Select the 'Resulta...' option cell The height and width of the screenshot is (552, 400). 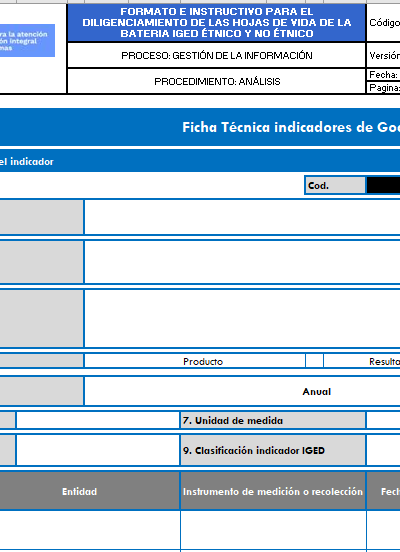coord(362,361)
